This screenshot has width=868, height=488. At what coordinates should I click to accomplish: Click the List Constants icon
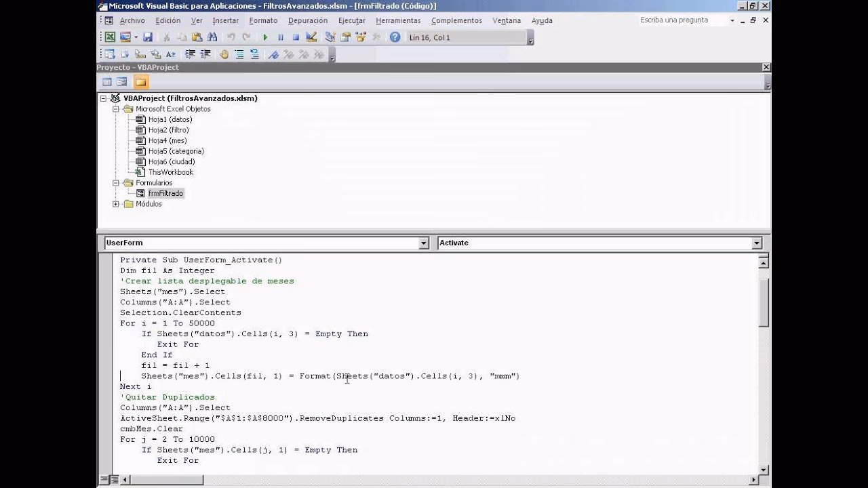coord(125,54)
